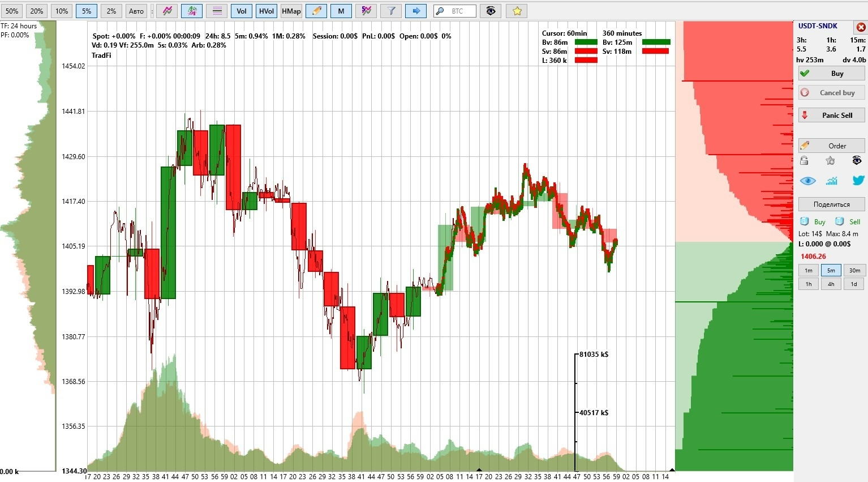Click the Cursor: 60min label
868x482 pixels.
[x=565, y=33]
